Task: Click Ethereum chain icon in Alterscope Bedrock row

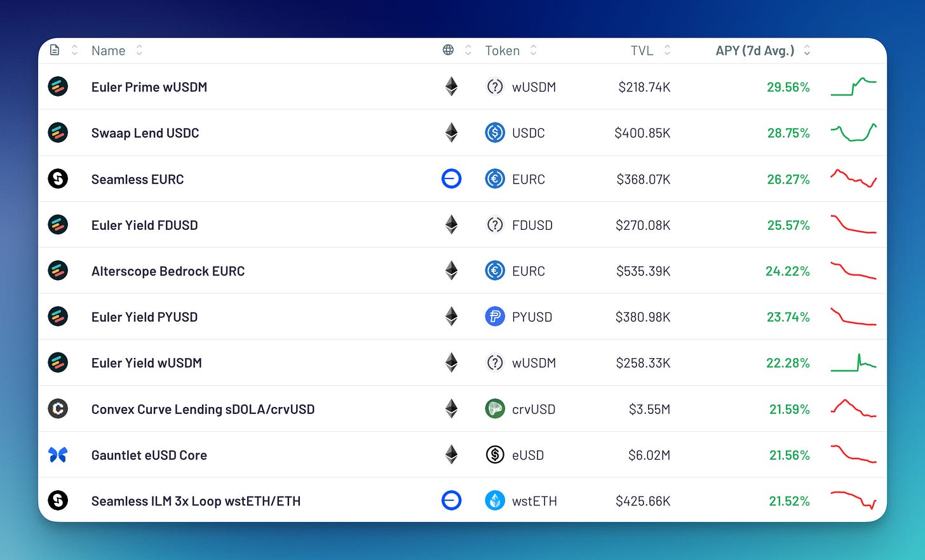Action: click(451, 270)
